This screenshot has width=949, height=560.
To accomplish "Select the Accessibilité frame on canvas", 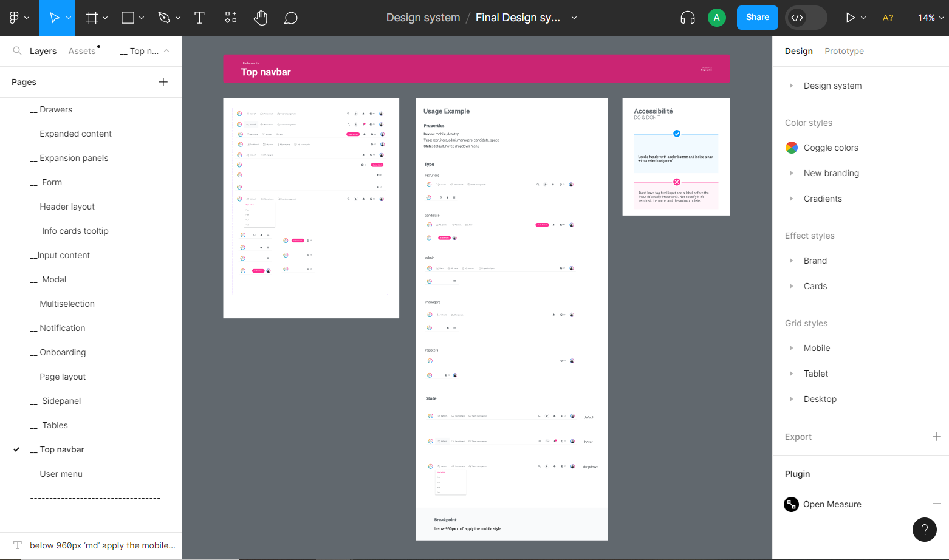I will 676,157.
